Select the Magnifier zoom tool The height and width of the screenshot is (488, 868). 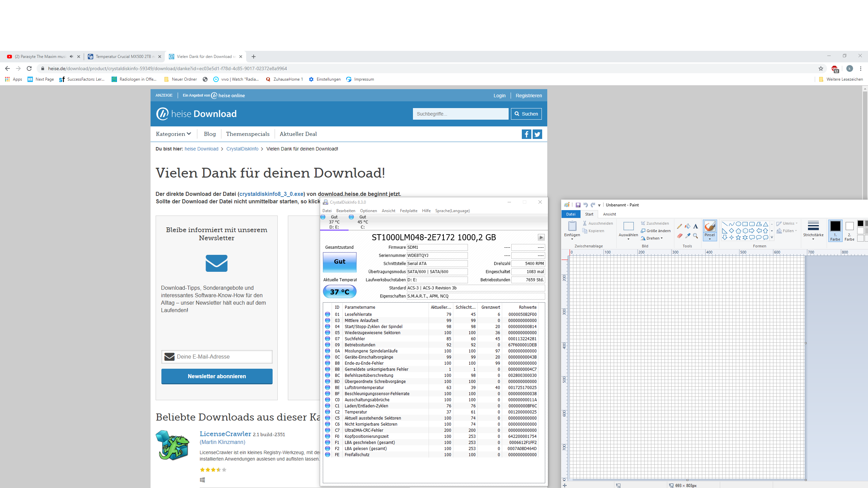[695, 236]
